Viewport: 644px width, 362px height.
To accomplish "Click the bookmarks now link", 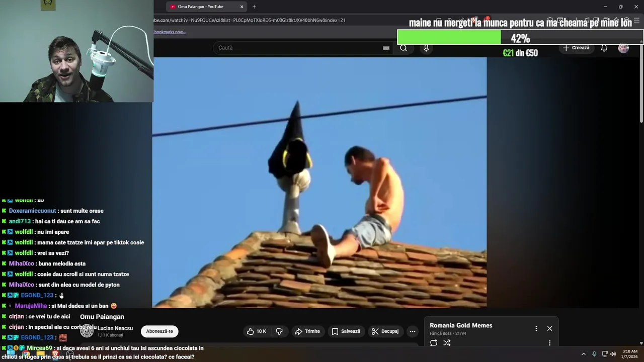I will click(x=170, y=32).
